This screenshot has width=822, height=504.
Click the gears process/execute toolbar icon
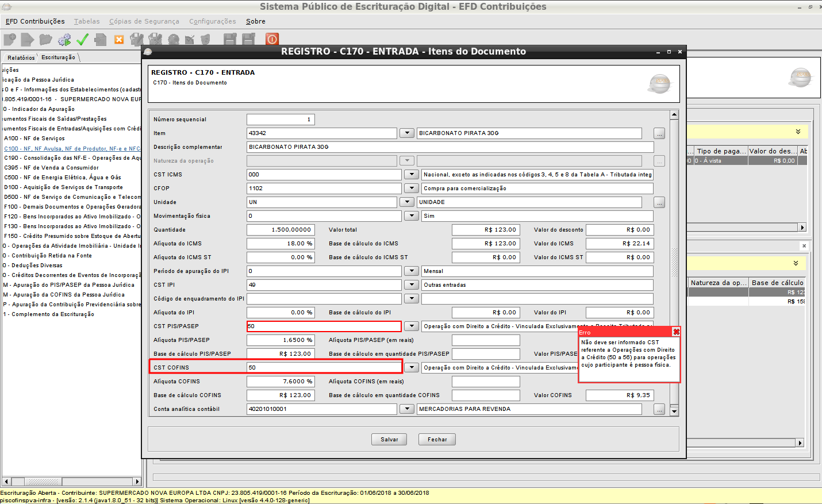point(64,39)
